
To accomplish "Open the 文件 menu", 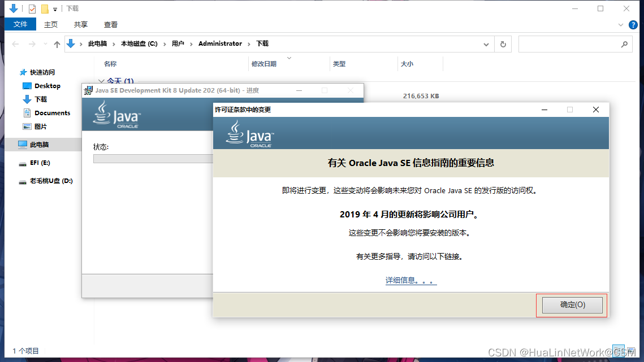I will point(20,24).
